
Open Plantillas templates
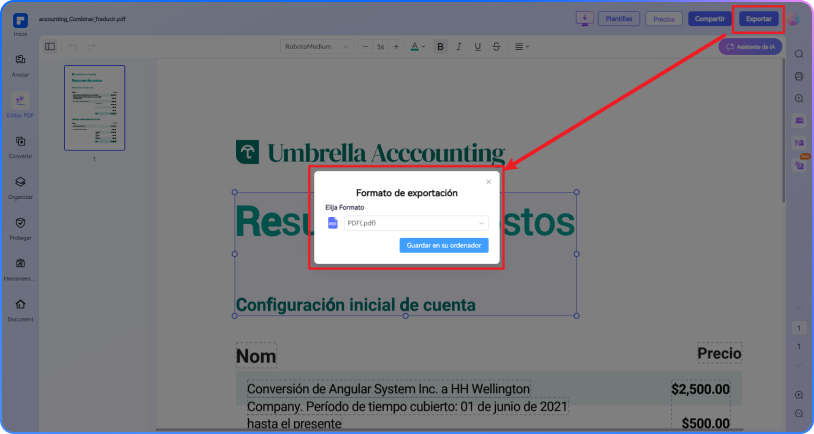[x=619, y=19]
